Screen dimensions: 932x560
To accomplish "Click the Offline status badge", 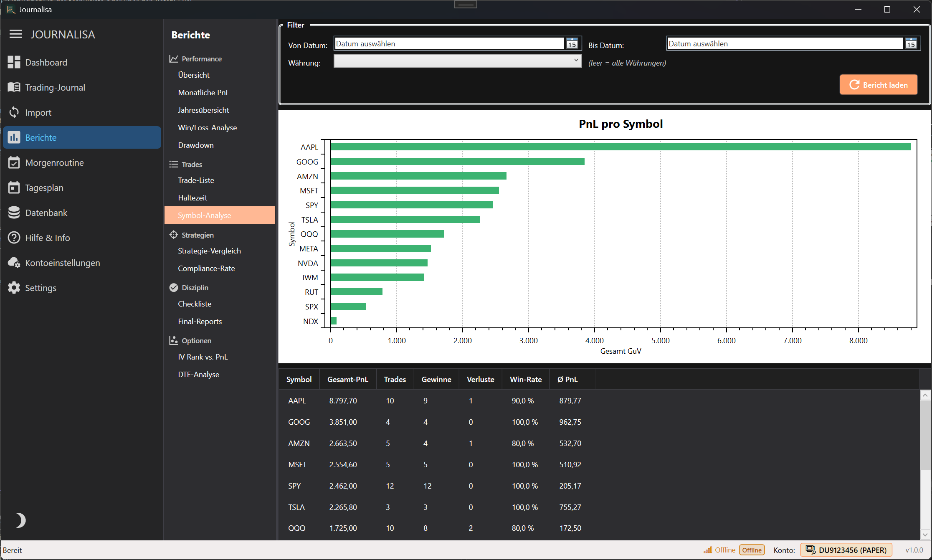I will tap(752, 550).
